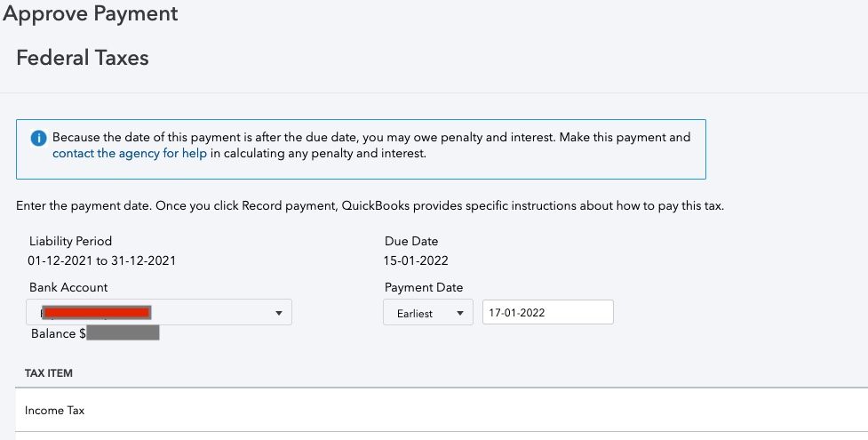
Task: Click the redacted bank account name field
Action: click(x=98, y=312)
